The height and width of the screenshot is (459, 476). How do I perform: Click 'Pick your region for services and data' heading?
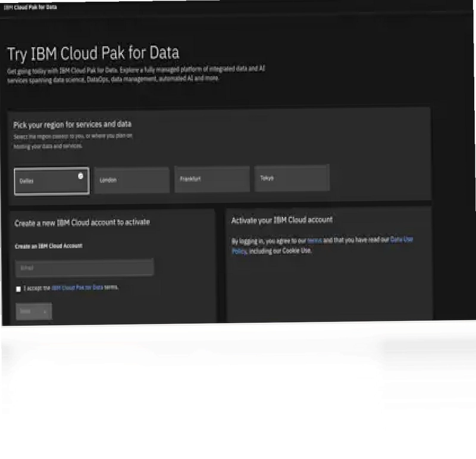(72, 124)
